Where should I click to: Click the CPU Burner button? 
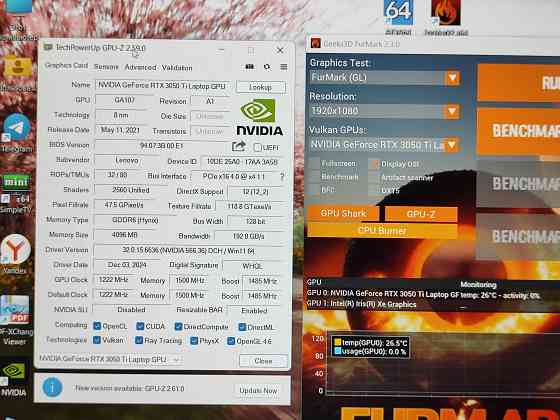point(382,230)
